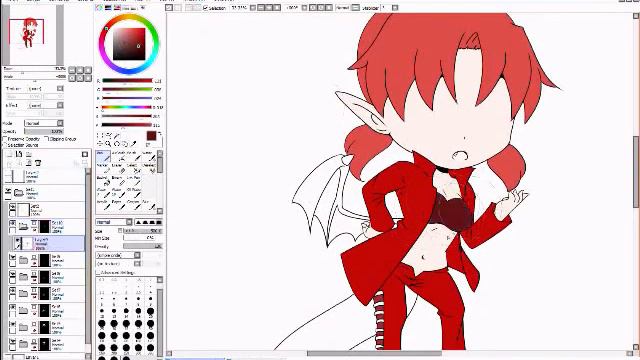Enable Advanced Settings checkbox
Image resolution: width=640 pixels, height=360 pixels.
98,272
